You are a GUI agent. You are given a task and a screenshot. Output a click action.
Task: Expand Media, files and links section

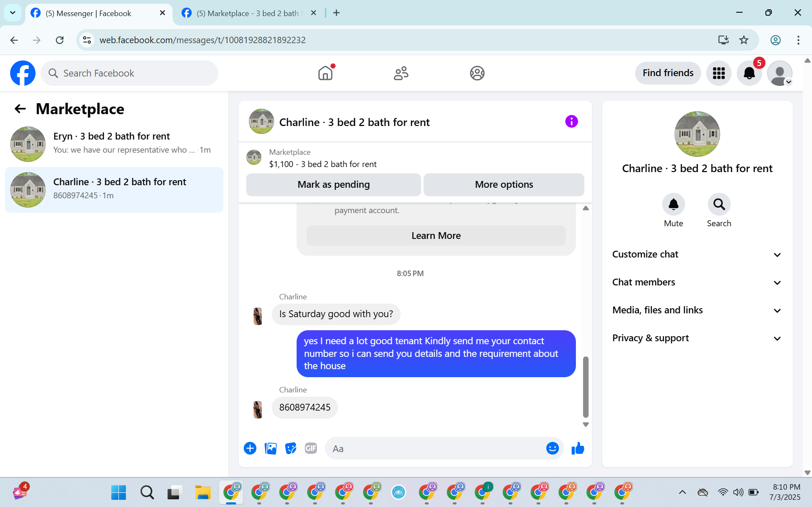pyautogui.click(x=696, y=310)
